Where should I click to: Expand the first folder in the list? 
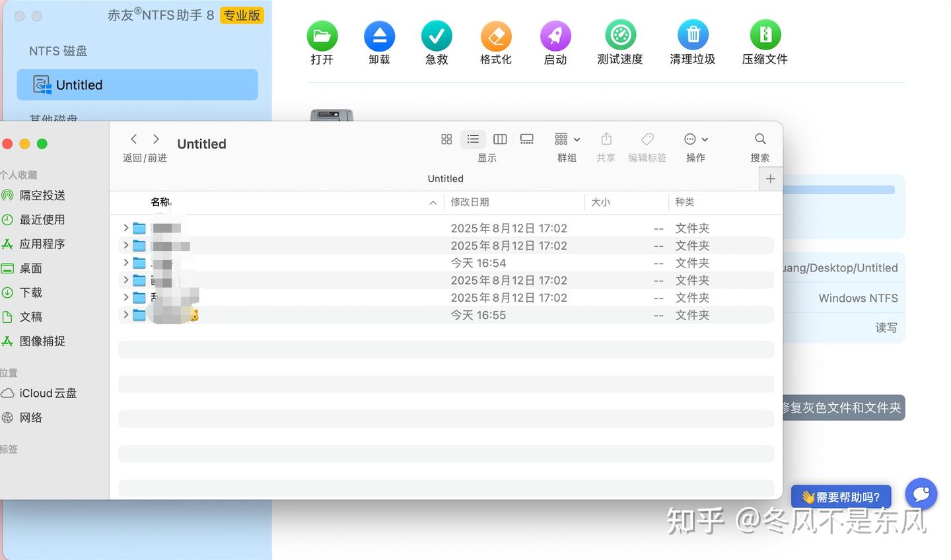click(125, 228)
